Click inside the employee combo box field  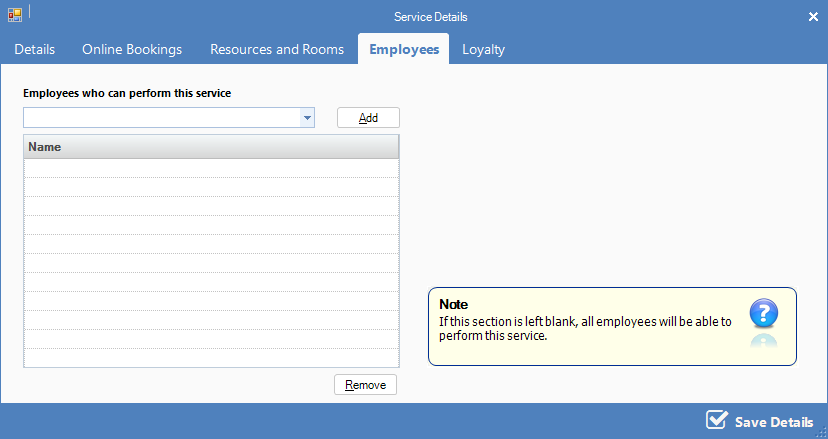(160, 118)
